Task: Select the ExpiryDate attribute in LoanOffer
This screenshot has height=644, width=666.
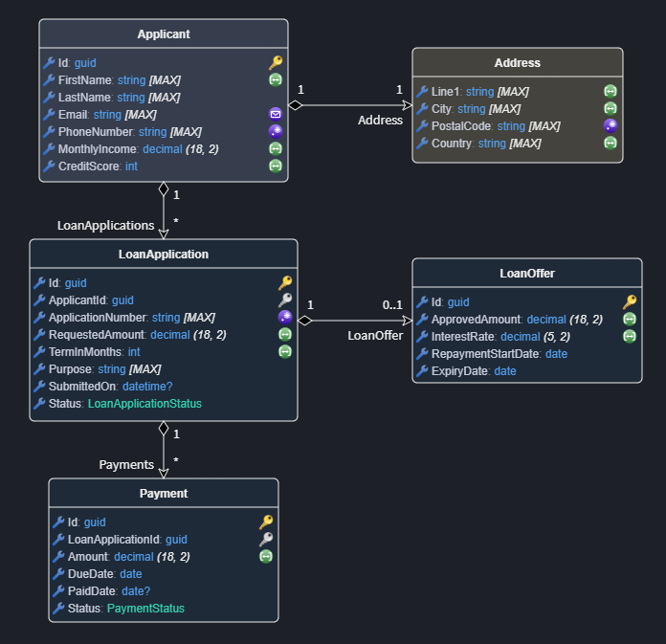Action: (527, 371)
